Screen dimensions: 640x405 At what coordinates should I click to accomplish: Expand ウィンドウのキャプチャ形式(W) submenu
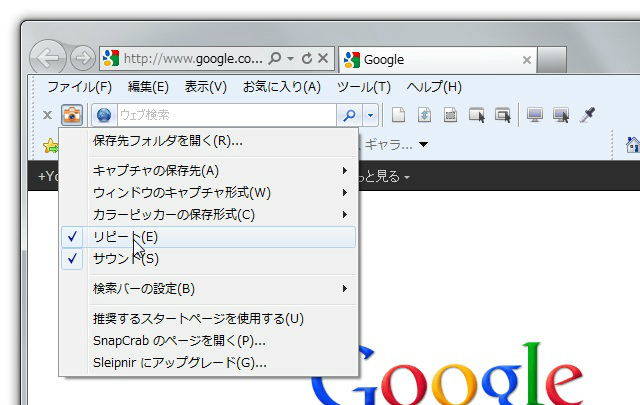[x=209, y=192]
